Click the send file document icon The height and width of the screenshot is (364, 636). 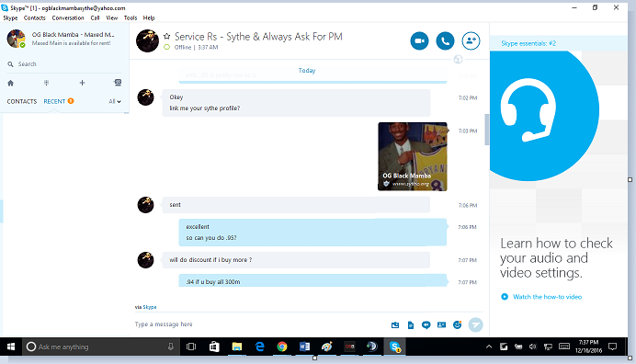click(x=411, y=325)
